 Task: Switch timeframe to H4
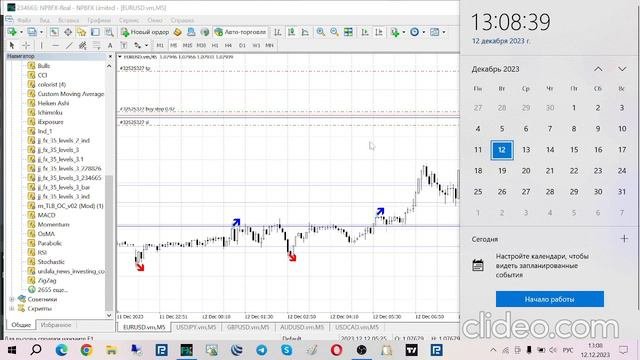[x=228, y=45]
